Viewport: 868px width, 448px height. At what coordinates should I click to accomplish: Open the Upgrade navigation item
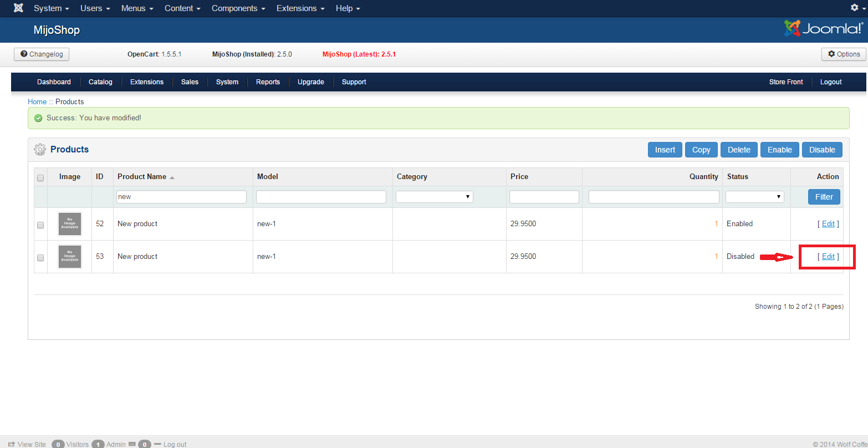point(311,82)
